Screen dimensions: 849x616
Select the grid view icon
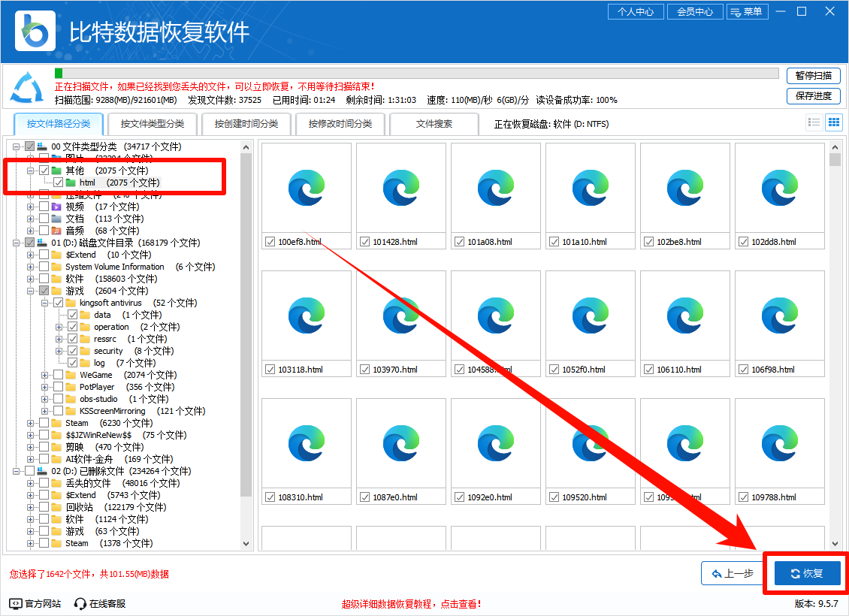point(833,122)
